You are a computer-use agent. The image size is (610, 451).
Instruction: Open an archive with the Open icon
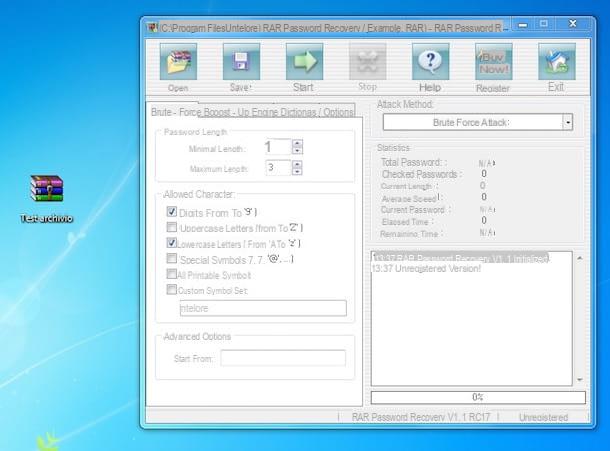[x=178, y=61]
